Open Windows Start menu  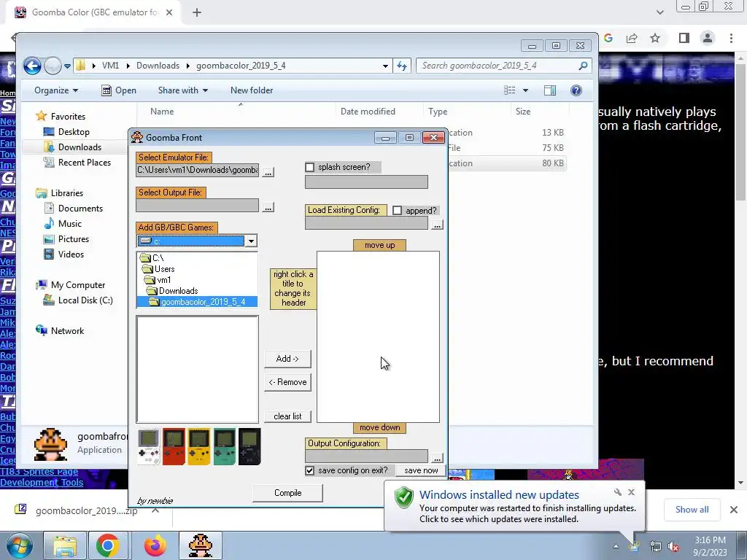pos(19,545)
